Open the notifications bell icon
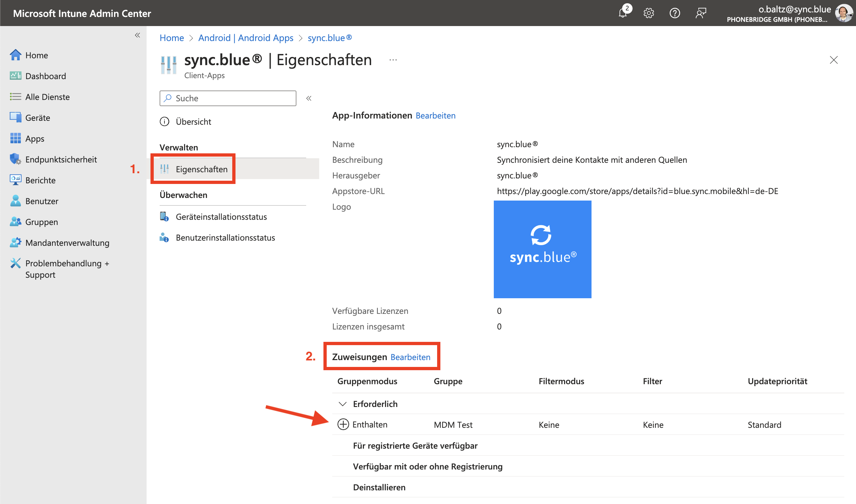Screen dimensions: 856x504 point(623,13)
